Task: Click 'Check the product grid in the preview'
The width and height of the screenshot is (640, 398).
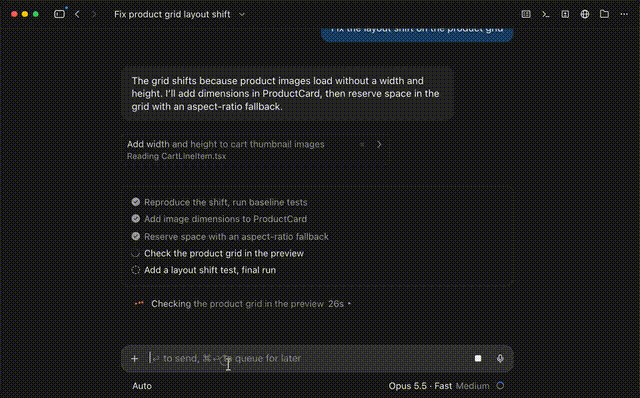Action: 224,253
